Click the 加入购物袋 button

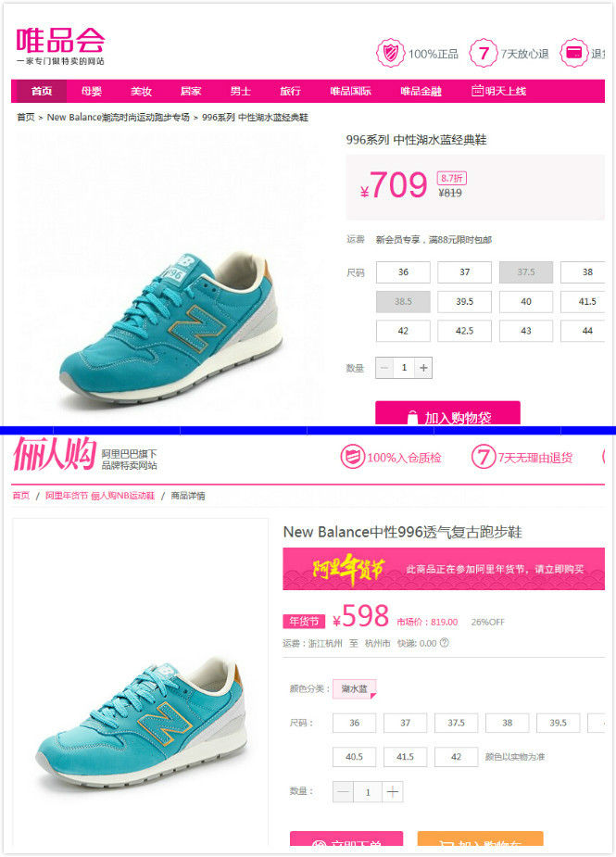tap(447, 414)
